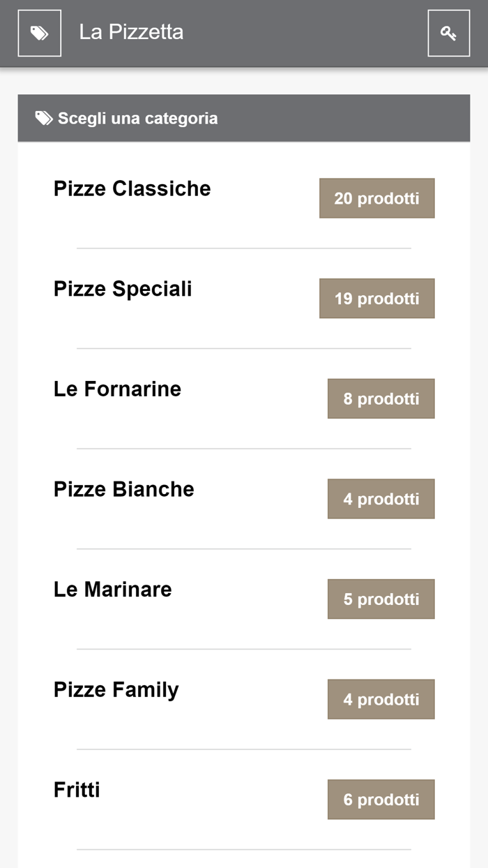The height and width of the screenshot is (868, 488).
Task: Select the Le Marinare category
Action: [112, 590]
